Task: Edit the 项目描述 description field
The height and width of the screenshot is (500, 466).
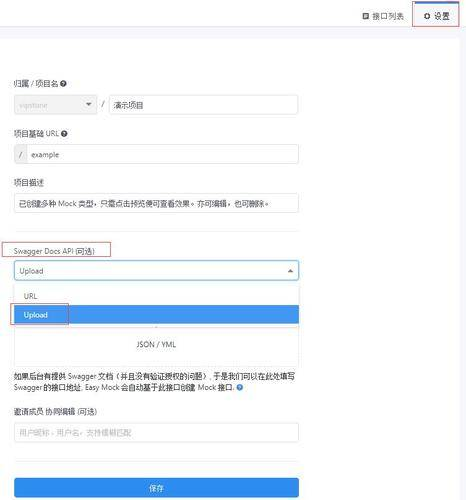Action: 156,203
